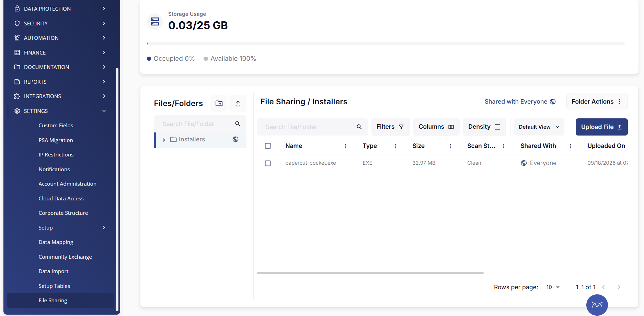Click the Integrations puzzle icon
Viewport: 644px width, 316px height.
click(x=17, y=96)
